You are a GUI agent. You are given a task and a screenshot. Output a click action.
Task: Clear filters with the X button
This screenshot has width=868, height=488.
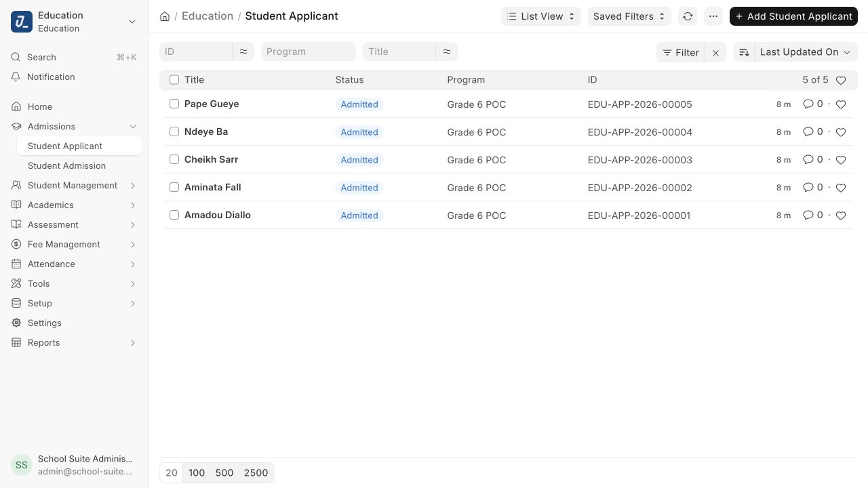click(715, 52)
